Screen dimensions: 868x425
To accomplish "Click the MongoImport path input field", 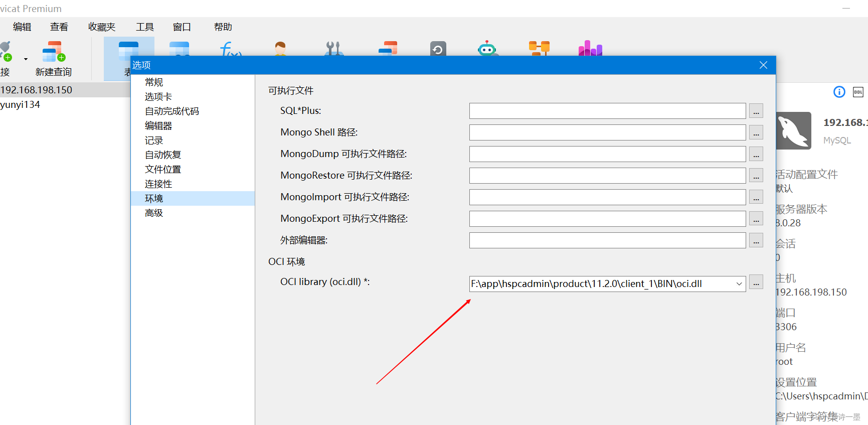I will pos(607,197).
